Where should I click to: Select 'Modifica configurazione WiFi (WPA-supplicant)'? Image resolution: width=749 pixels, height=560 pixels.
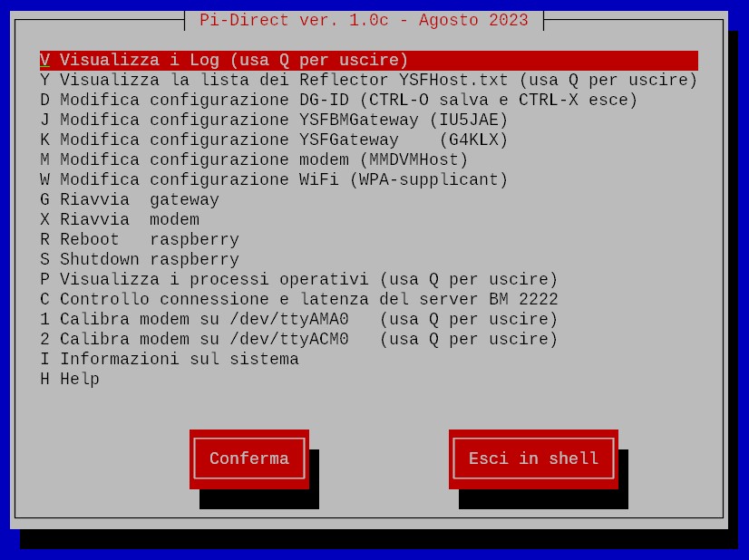coord(274,180)
